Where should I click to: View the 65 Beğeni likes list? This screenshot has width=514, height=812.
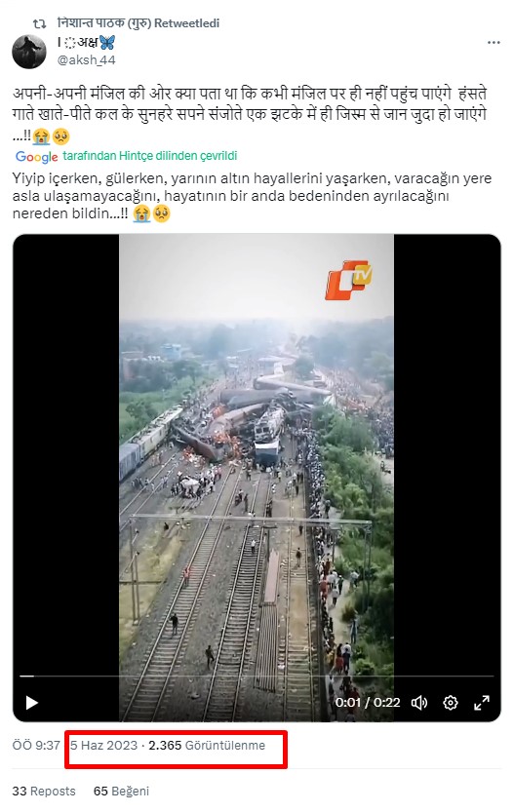pos(121,791)
